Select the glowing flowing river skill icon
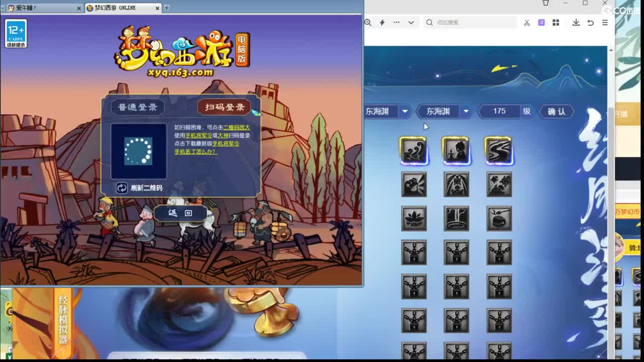644x362 pixels. click(499, 150)
